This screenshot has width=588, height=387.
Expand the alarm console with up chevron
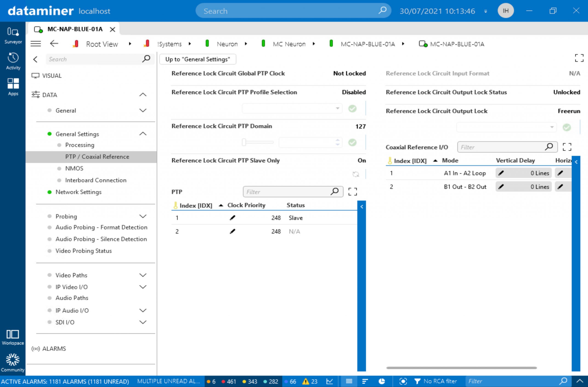(x=580, y=381)
